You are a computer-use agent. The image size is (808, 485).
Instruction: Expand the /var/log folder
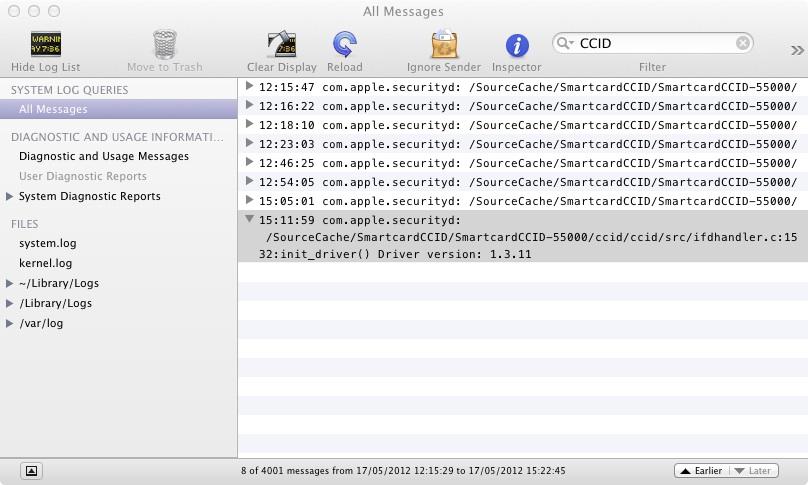coord(10,324)
